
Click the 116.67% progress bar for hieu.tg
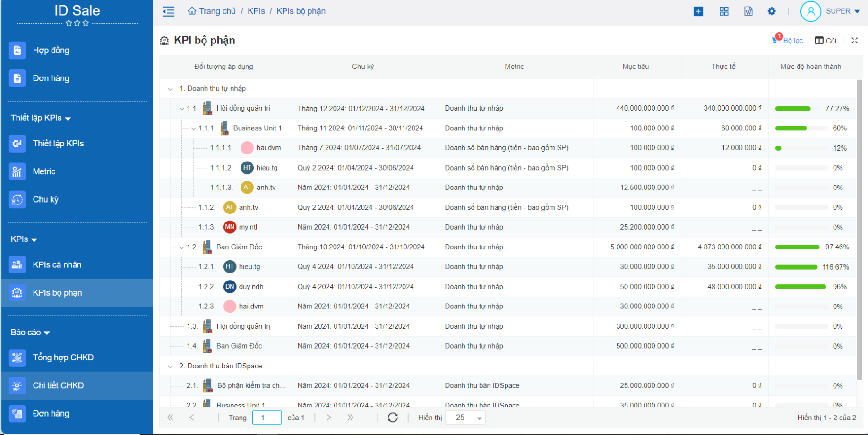797,267
